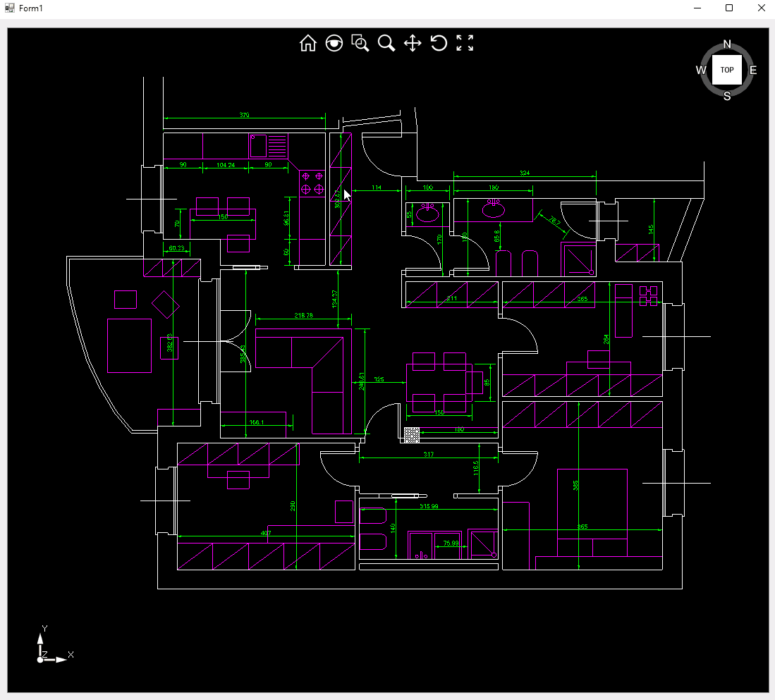Screen dimensions: 775x700
Task: Select the 317 dimension label in hallway
Action: click(x=429, y=455)
